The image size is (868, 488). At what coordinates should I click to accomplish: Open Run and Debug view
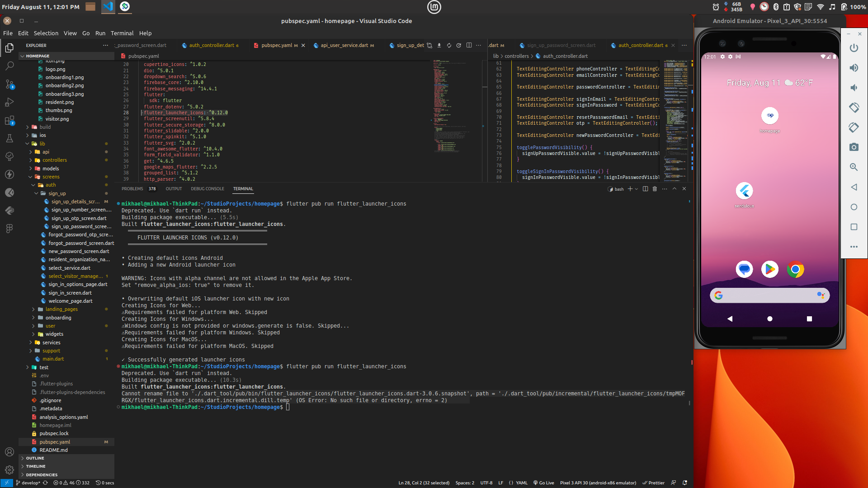(x=9, y=103)
